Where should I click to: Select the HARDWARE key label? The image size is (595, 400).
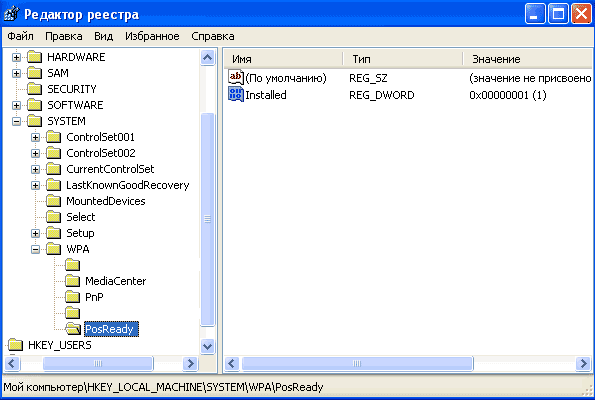click(76, 57)
